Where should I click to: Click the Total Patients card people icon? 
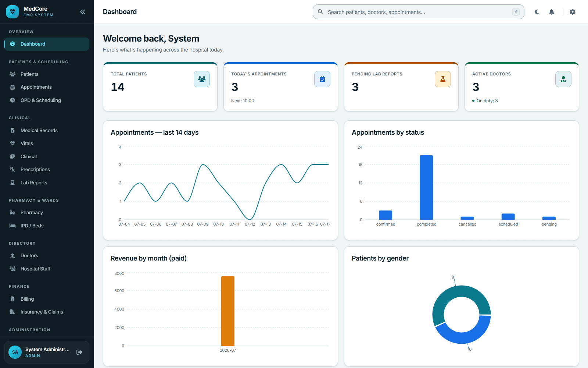(202, 79)
